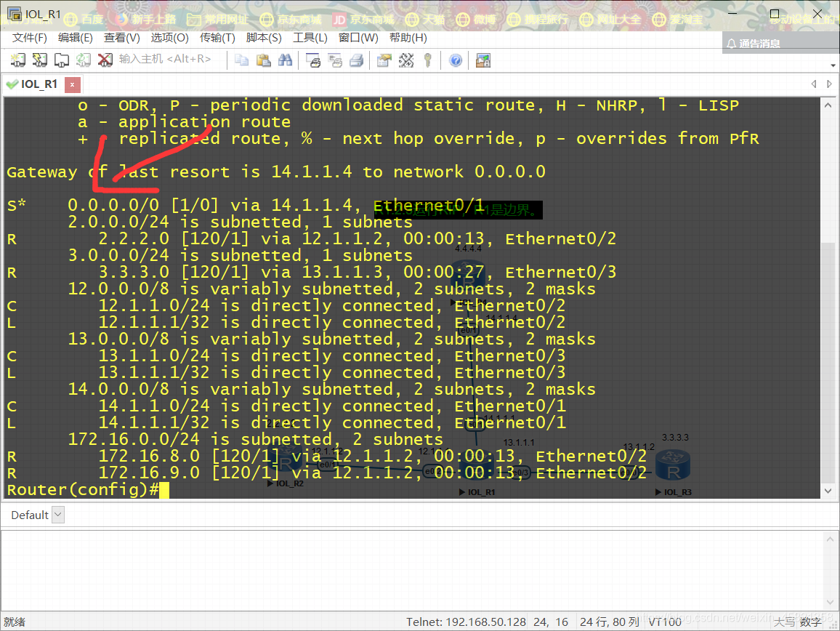Viewport: 840px width, 631px height.
Task: Close the IOL_R1 session tab
Action: pyautogui.click(x=73, y=84)
